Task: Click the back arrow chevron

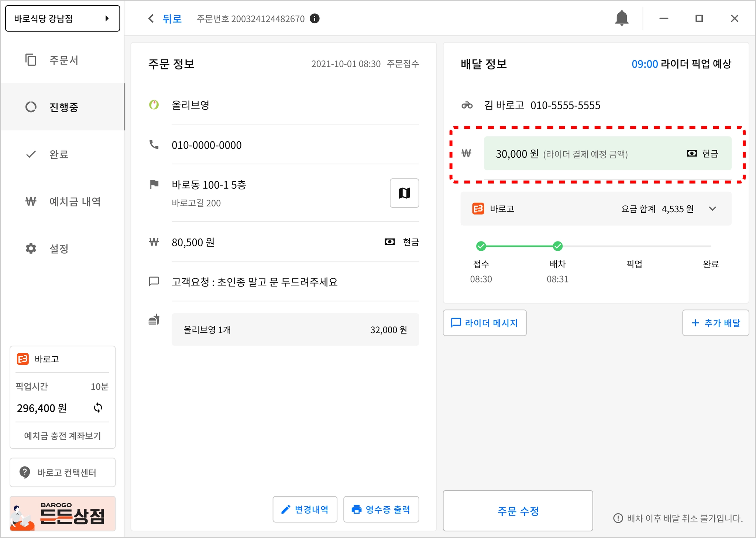Action: tap(151, 18)
